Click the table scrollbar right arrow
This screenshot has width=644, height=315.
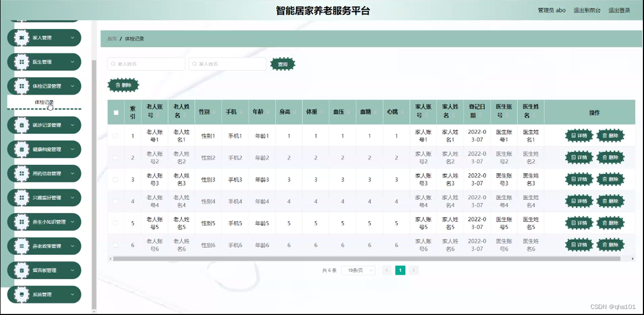pyautogui.click(x=633, y=259)
